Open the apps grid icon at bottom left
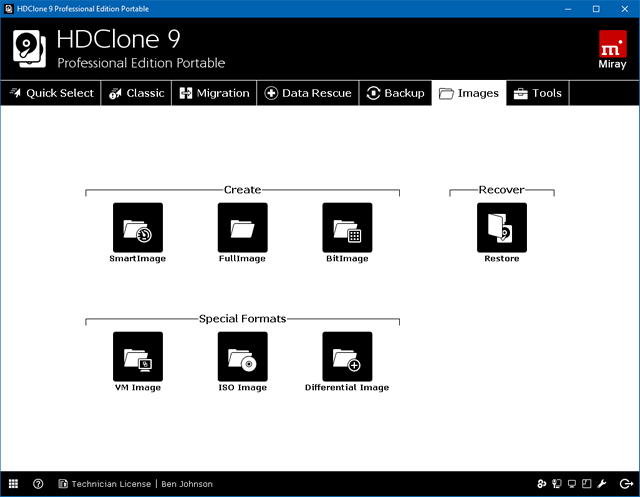 (x=14, y=484)
